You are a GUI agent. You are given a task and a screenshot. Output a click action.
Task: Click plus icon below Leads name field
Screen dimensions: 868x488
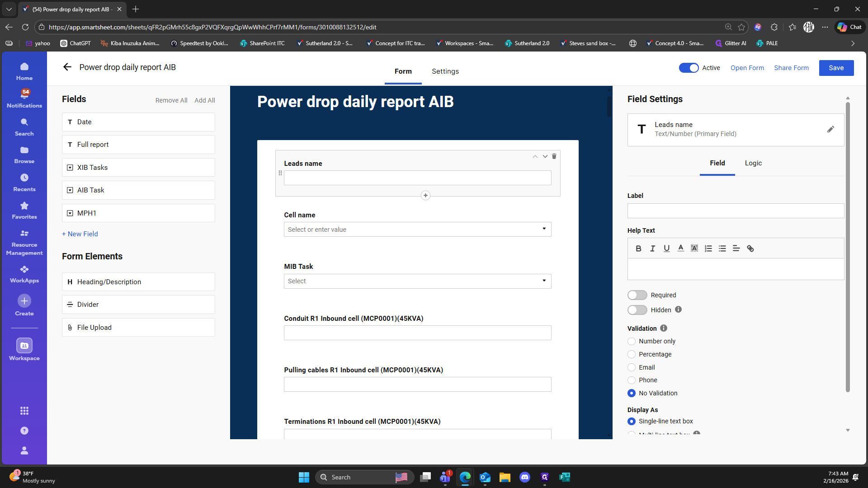tap(425, 196)
